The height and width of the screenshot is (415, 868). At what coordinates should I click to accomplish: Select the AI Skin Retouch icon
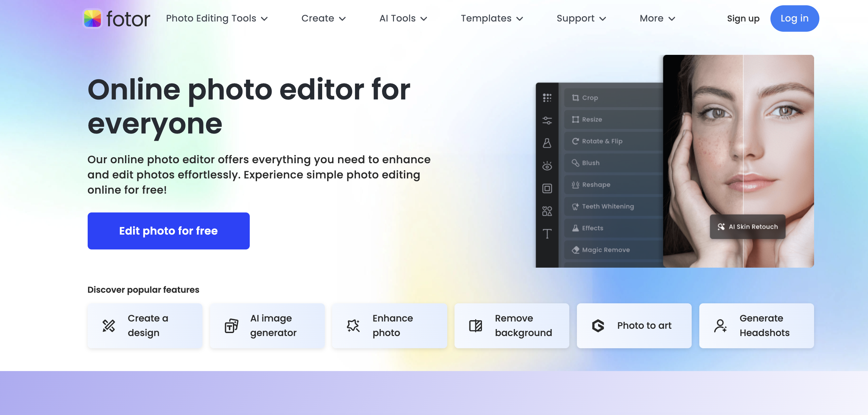720,227
